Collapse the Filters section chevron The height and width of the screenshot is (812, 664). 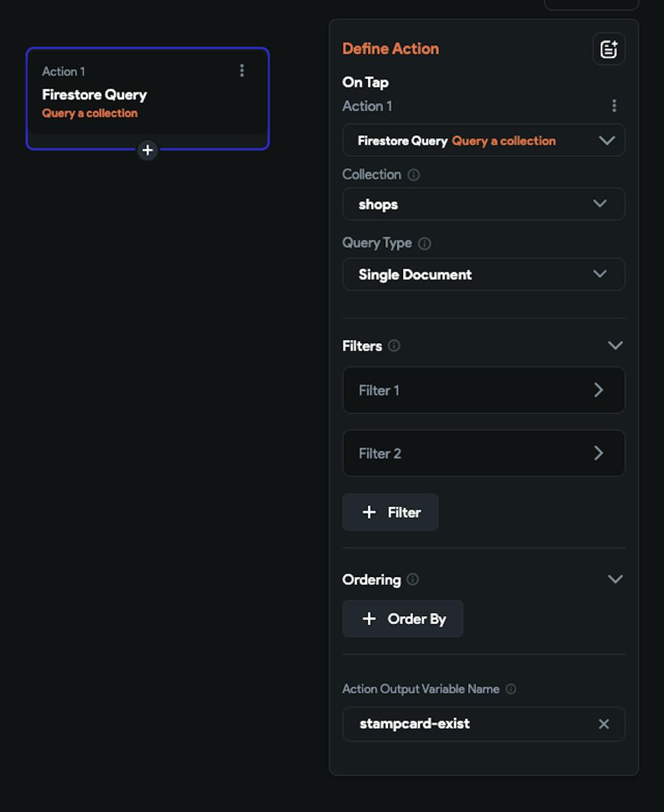(614, 345)
